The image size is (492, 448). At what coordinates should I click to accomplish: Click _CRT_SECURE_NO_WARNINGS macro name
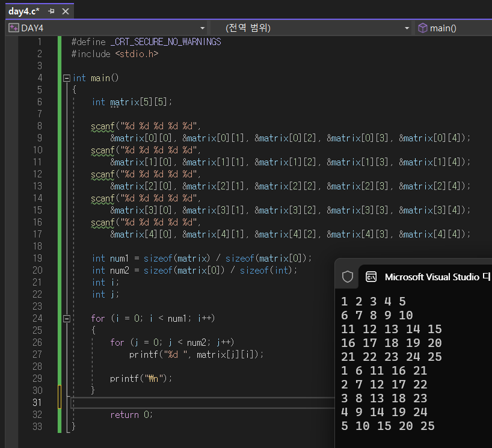tap(165, 41)
